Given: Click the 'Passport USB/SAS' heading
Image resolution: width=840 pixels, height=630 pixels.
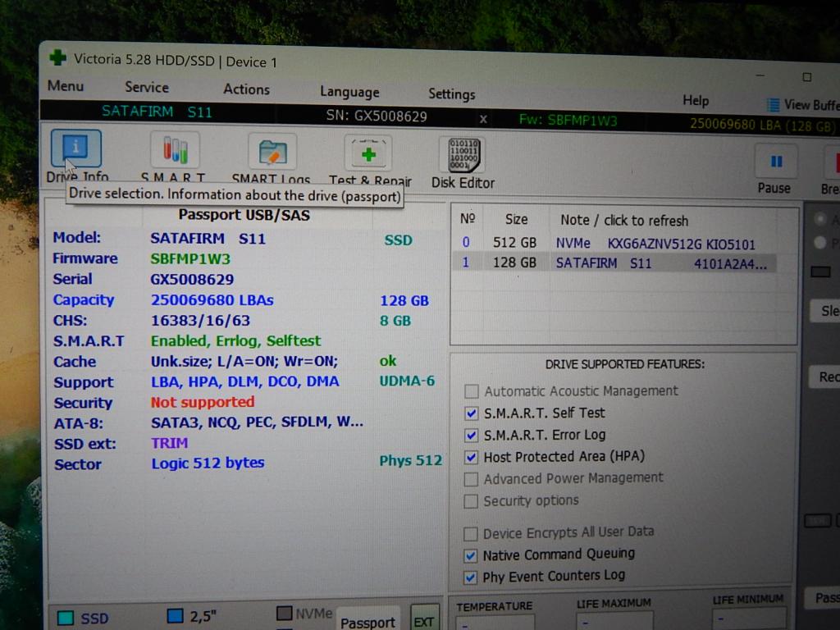Looking at the screenshot, I should click(244, 215).
